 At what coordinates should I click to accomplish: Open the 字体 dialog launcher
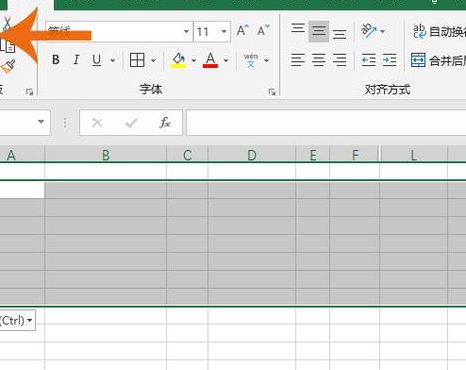click(x=272, y=92)
